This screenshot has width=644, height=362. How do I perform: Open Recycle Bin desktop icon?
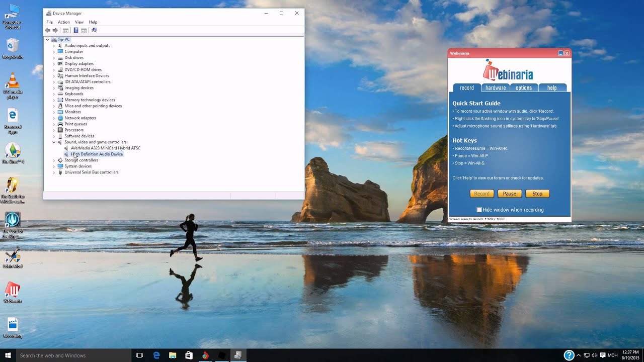[13, 49]
